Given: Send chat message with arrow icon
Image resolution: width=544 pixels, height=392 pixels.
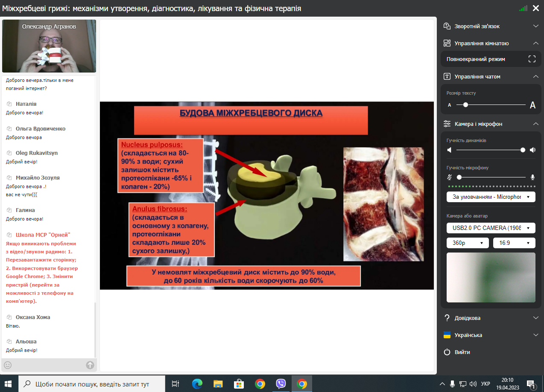Looking at the screenshot, I should point(90,365).
